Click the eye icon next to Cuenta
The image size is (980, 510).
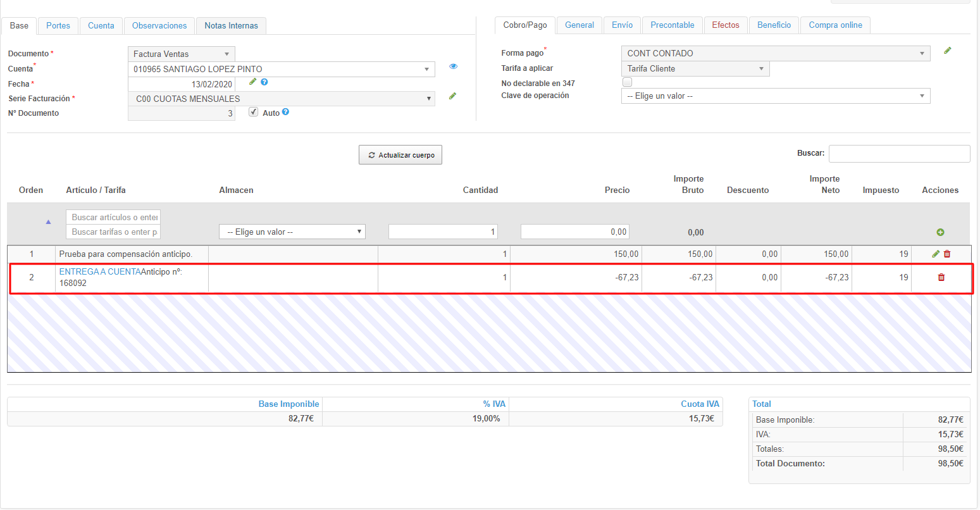pyautogui.click(x=453, y=66)
